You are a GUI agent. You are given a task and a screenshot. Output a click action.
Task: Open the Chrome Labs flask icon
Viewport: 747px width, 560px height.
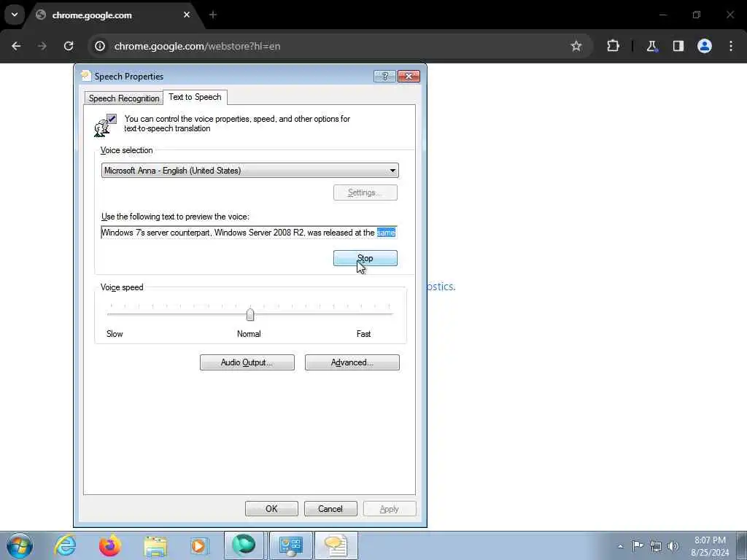coord(651,46)
